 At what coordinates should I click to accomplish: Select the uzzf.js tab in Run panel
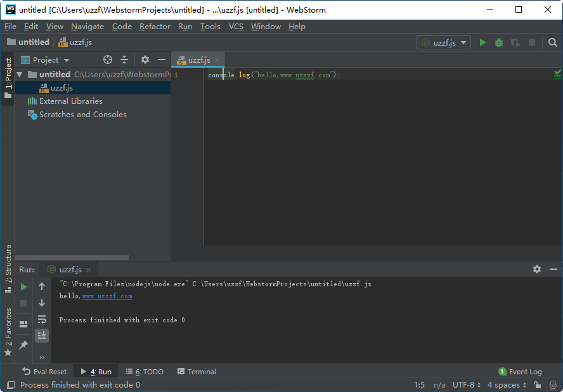[x=70, y=270]
